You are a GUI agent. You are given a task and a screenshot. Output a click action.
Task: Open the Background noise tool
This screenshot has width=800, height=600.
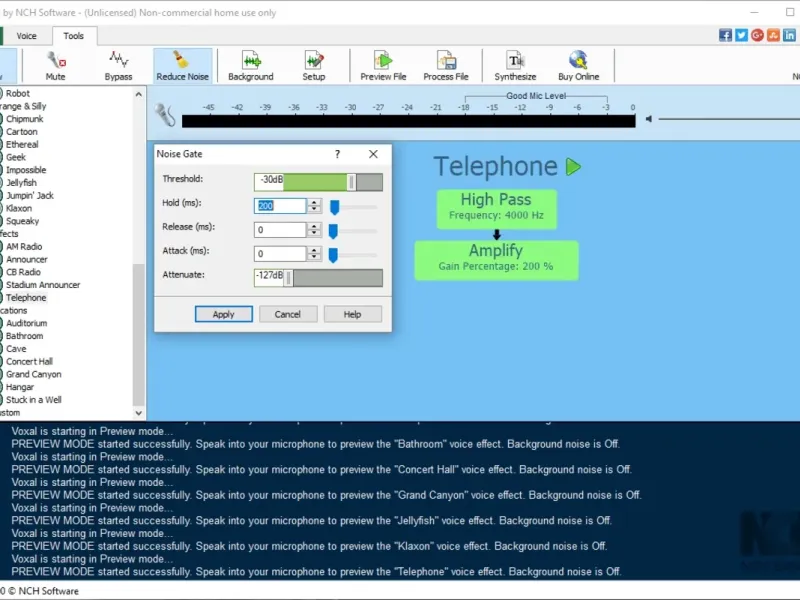click(251, 66)
